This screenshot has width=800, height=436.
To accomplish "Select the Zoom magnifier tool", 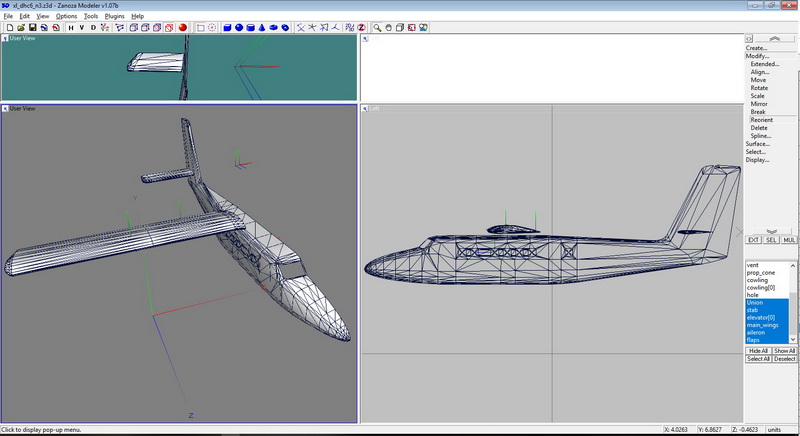I will (376, 27).
